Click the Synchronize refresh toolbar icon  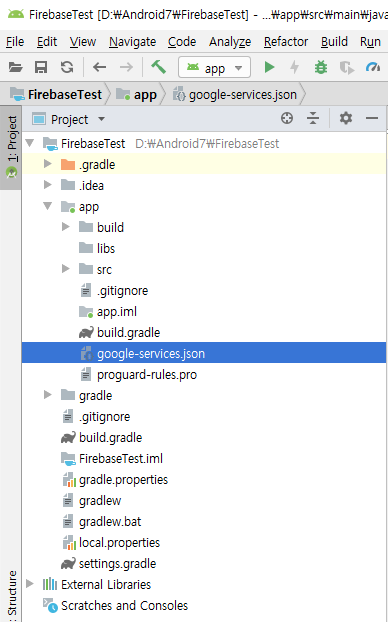point(67,67)
